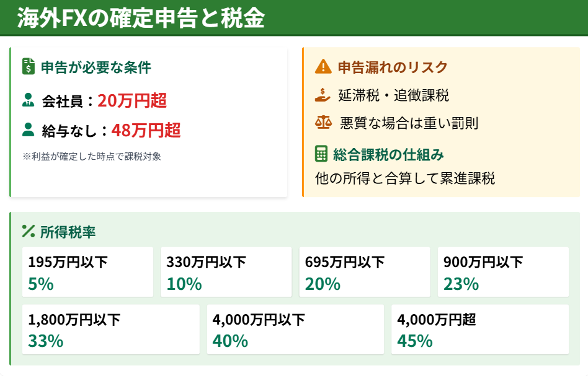Click the 他の所得と合算して累進課税 text
Image resolution: width=588 pixels, height=376 pixels.
point(405,178)
